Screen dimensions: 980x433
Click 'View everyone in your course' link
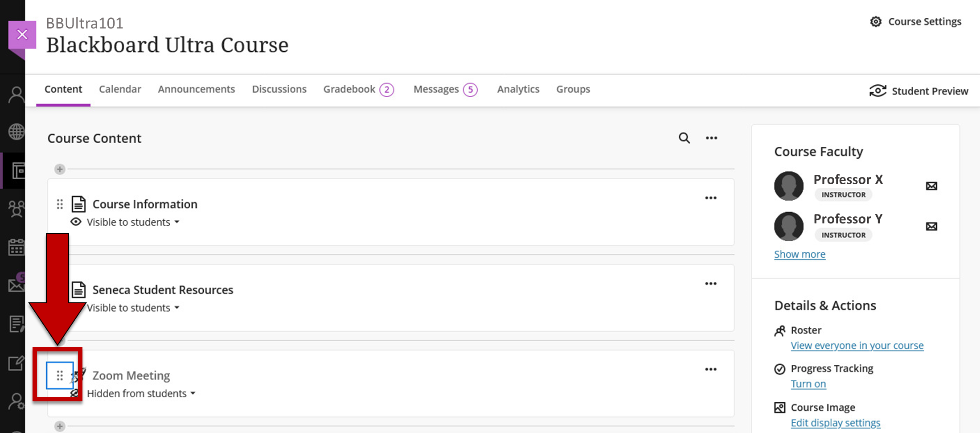857,346
